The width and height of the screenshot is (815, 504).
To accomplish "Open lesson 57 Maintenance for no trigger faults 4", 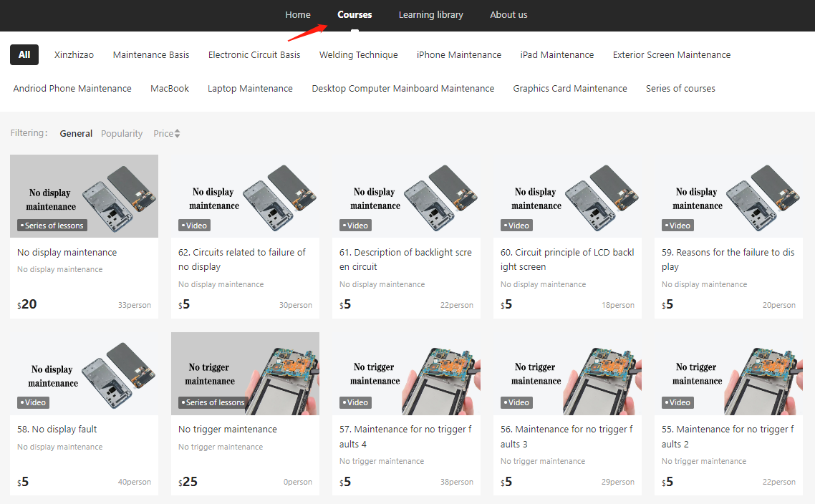I will click(x=405, y=437).
